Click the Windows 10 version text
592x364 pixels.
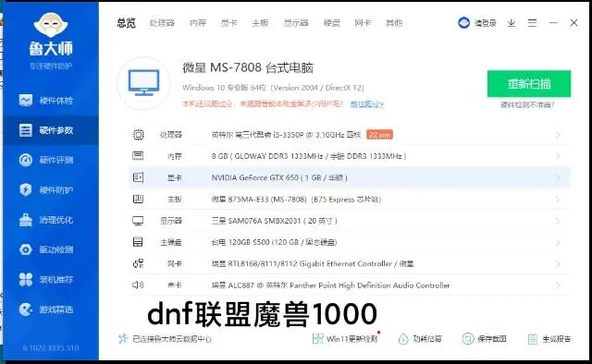pyautogui.click(x=273, y=88)
